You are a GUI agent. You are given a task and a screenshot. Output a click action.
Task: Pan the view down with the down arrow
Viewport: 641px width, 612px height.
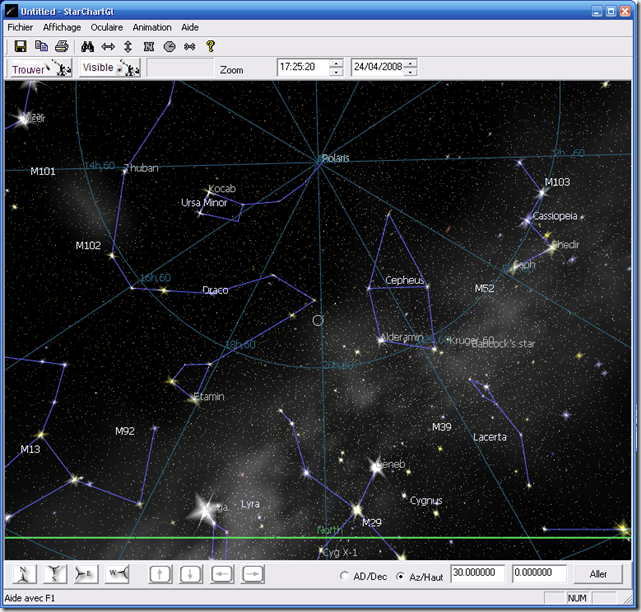[190, 574]
